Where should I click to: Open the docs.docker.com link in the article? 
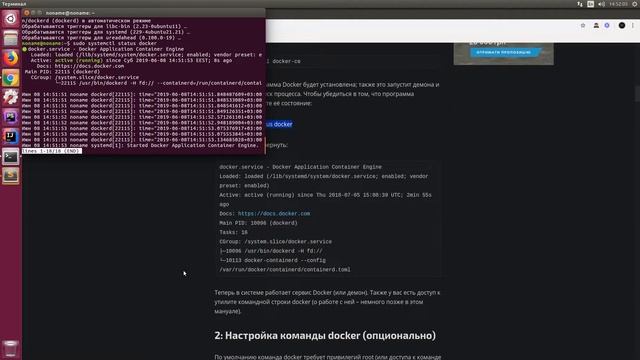(x=274, y=213)
